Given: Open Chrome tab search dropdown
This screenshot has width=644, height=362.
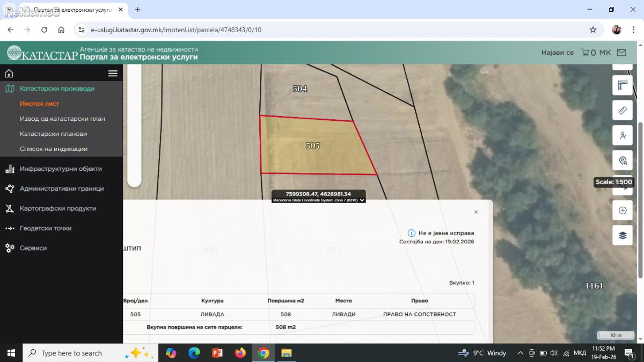Looking at the screenshot, I should [9, 10].
